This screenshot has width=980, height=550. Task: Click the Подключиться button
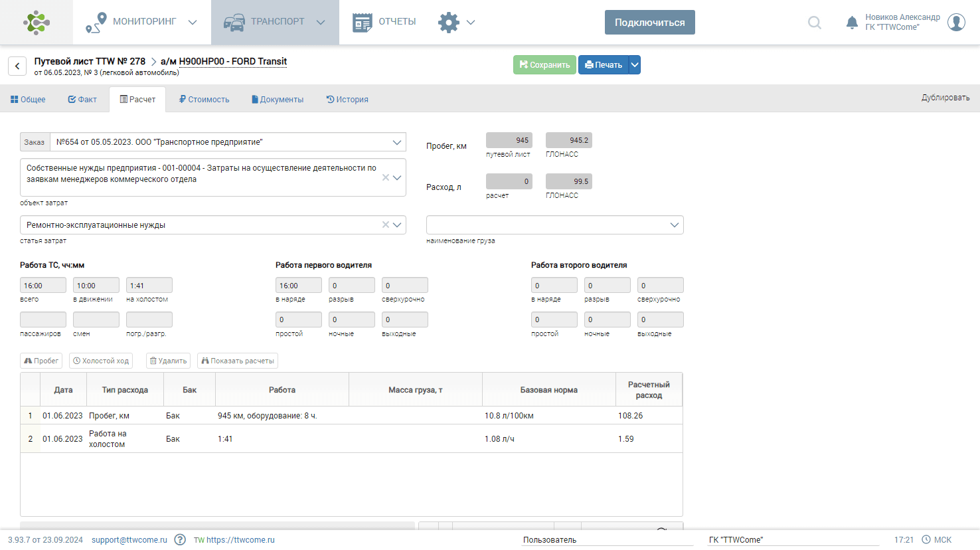649,22
